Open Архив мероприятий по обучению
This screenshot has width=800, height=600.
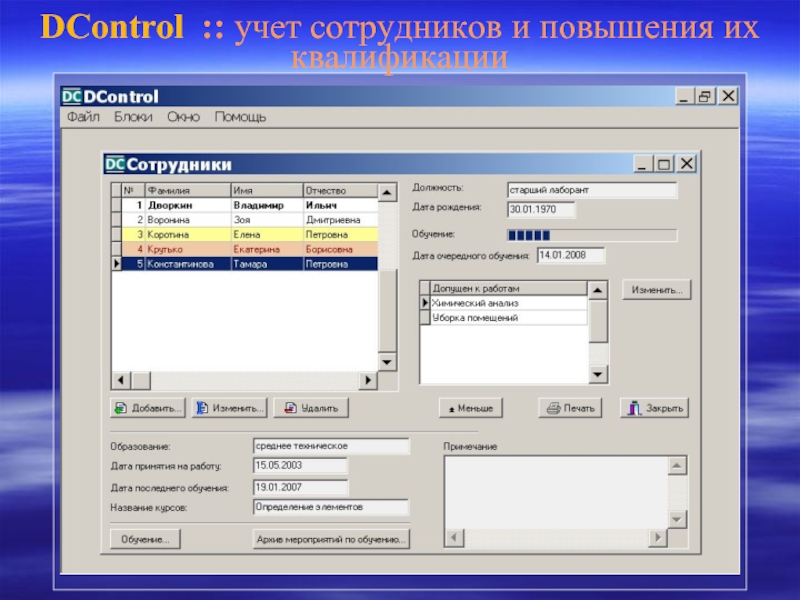[x=331, y=539]
